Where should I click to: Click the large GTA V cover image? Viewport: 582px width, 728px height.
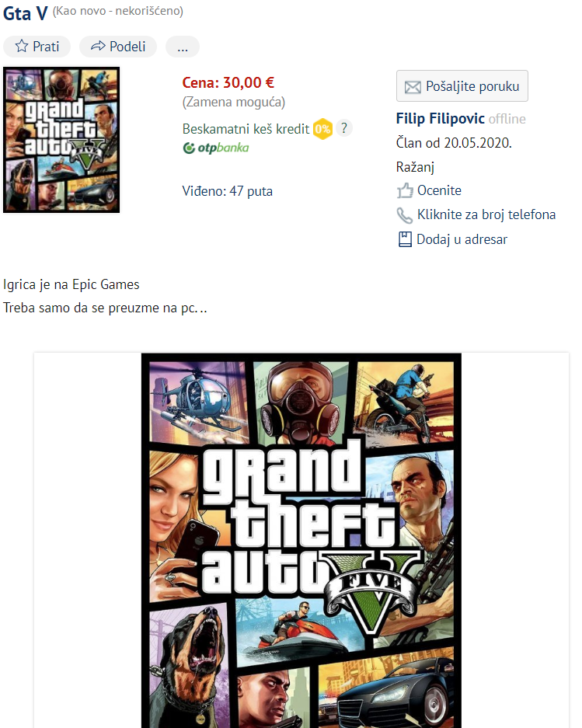301,541
